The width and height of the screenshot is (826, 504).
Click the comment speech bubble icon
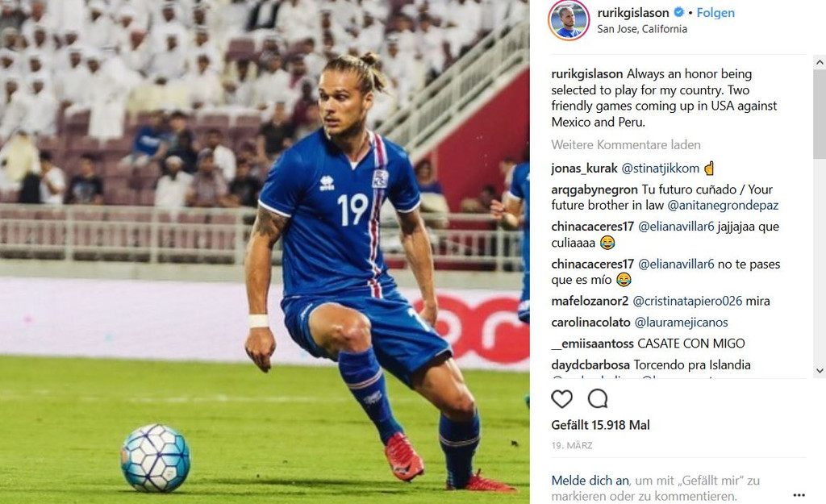598,399
